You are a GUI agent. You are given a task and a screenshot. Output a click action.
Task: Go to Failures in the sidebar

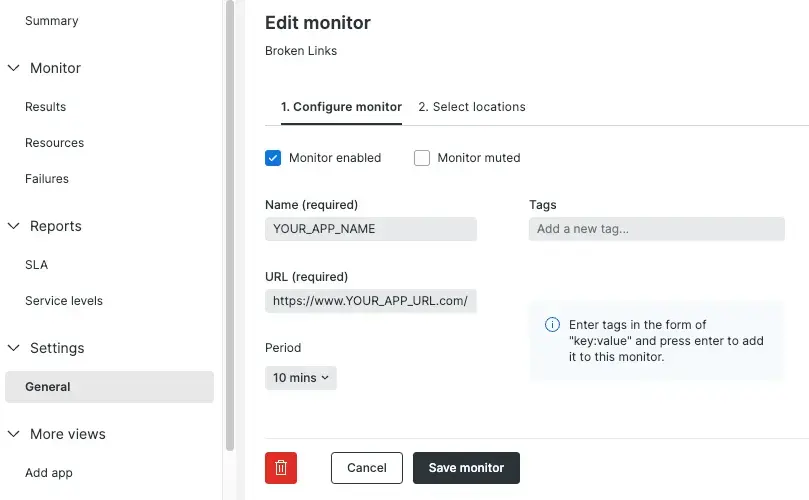click(47, 179)
